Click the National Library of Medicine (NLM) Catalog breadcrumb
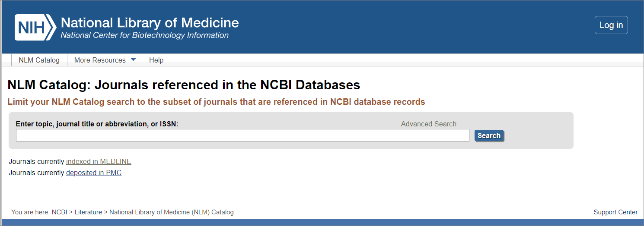Viewport: 644px width, 226px height. click(x=172, y=212)
